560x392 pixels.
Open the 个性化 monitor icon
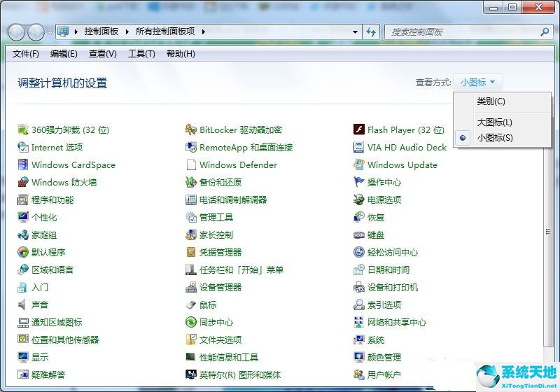click(23, 217)
